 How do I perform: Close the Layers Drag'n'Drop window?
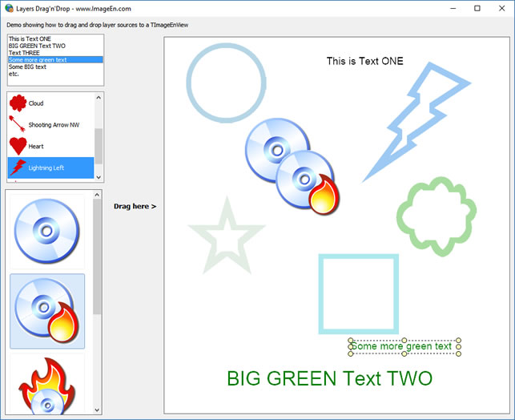point(502,9)
